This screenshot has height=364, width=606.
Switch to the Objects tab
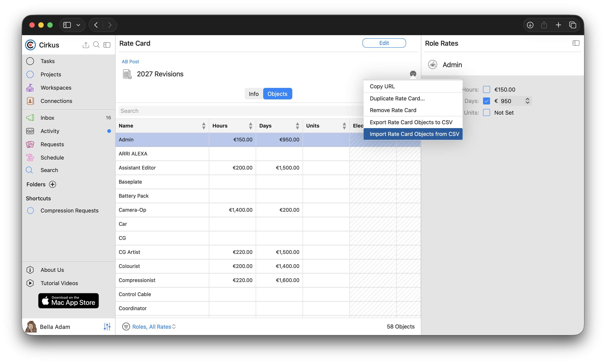[277, 94]
